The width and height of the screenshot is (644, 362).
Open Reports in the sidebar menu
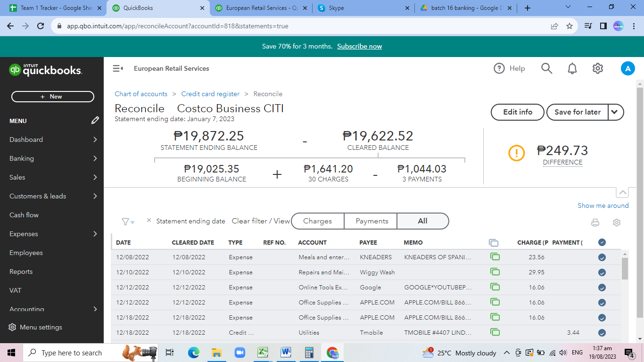coord(21,271)
